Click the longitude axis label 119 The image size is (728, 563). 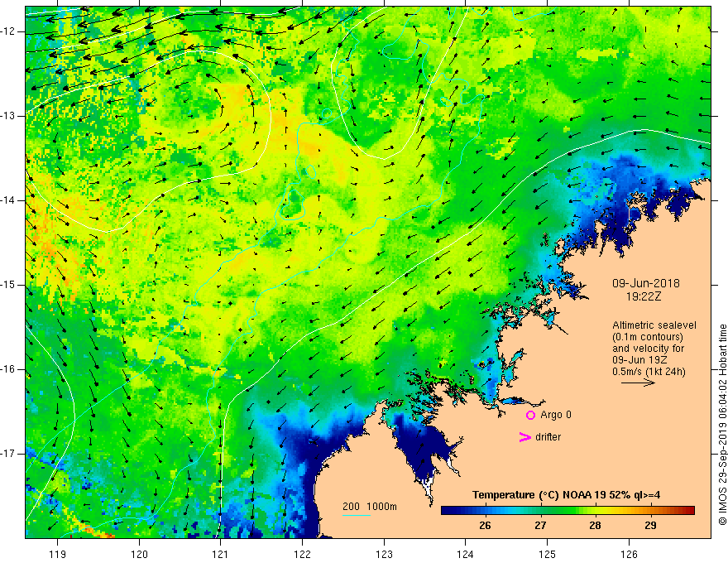pyautogui.click(x=58, y=554)
